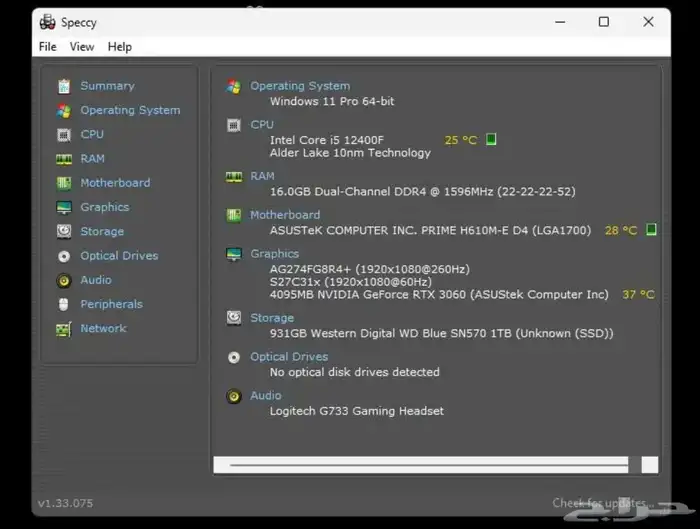This screenshot has height=529, width=700.
Task: Select Audio in the sidebar
Action: point(96,280)
